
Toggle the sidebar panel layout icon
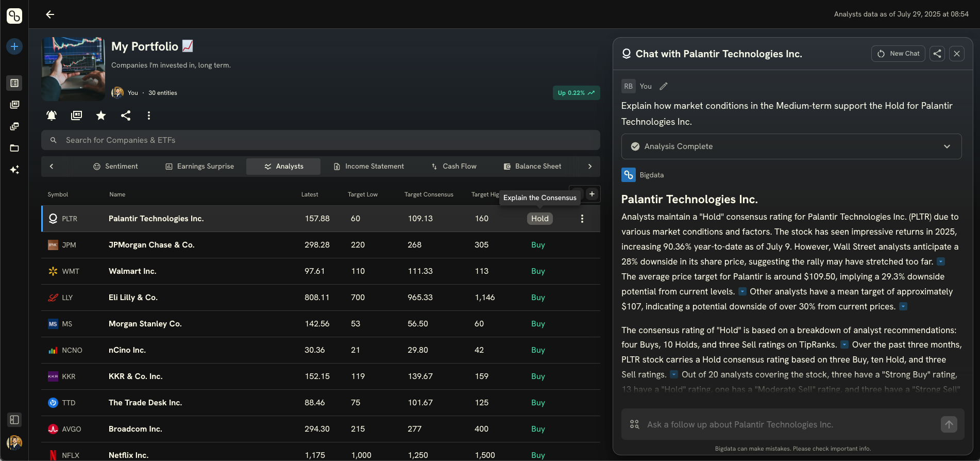tap(14, 420)
